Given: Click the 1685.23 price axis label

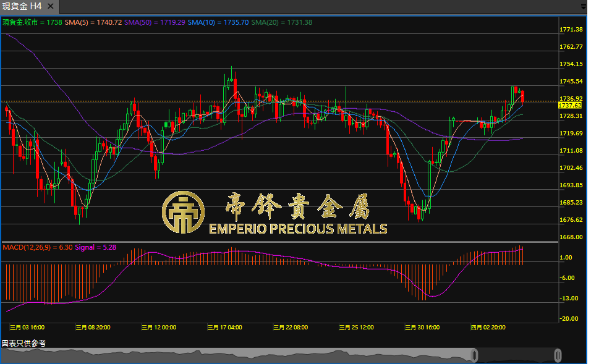Looking at the screenshot, I should point(571,203).
